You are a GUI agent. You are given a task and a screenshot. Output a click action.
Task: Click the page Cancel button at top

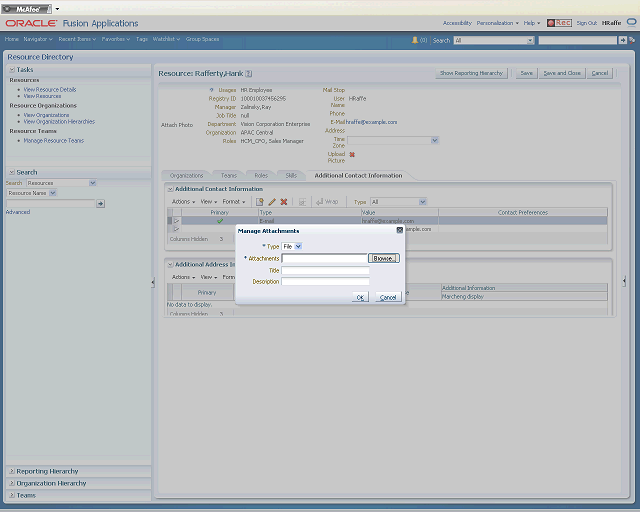pyautogui.click(x=600, y=73)
